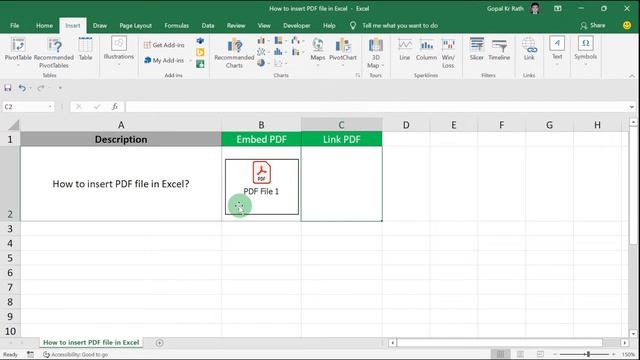Switch to Page Break Preview
The height and width of the screenshot is (360, 640).
[x=540, y=354]
